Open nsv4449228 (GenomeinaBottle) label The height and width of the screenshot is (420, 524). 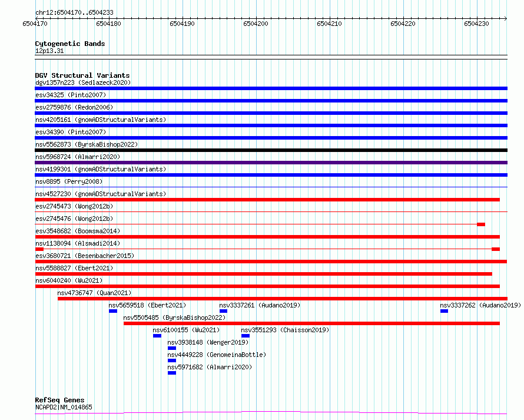(x=217, y=355)
